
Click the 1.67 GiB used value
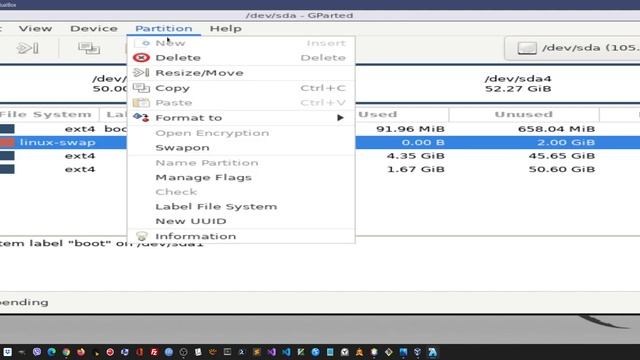[x=416, y=169]
